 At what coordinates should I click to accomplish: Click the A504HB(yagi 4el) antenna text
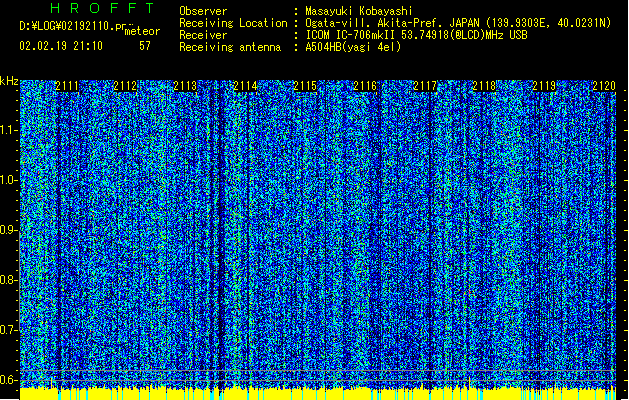[x=353, y=47]
